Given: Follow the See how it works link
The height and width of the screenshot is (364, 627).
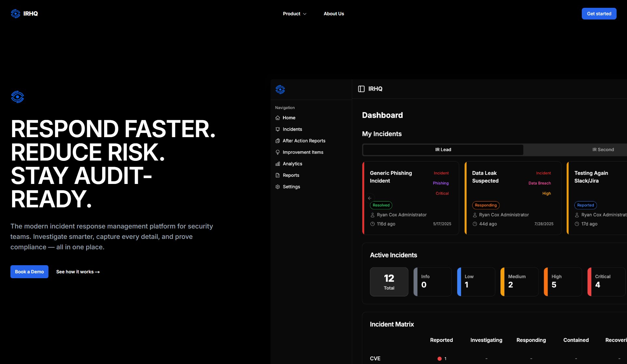Looking at the screenshot, I should point(78,272).
